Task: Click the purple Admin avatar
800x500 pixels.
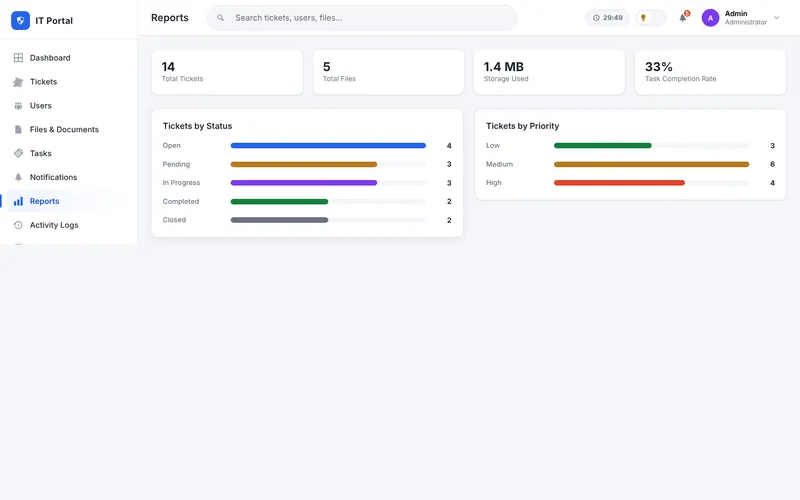Action: coord(710,18)
